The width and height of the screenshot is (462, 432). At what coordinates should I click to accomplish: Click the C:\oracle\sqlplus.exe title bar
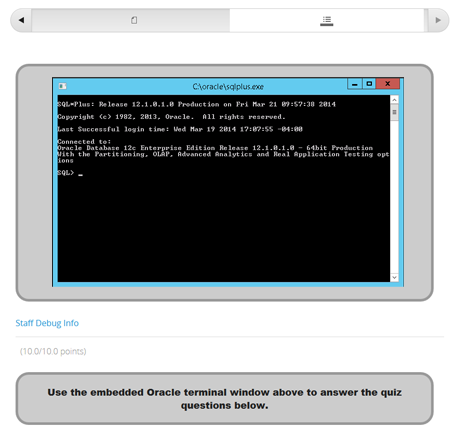pyautogui.click(x=228, y=87)
